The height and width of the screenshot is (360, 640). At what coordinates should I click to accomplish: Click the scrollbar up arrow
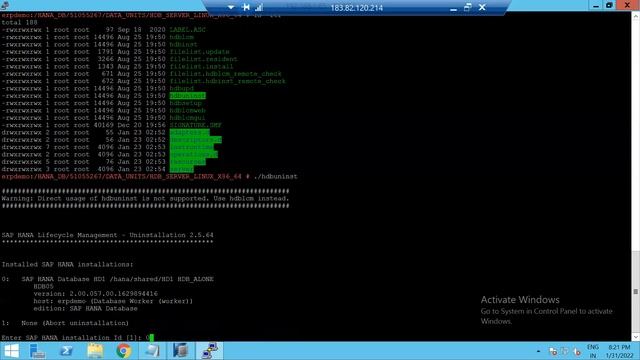click(636, 16)
